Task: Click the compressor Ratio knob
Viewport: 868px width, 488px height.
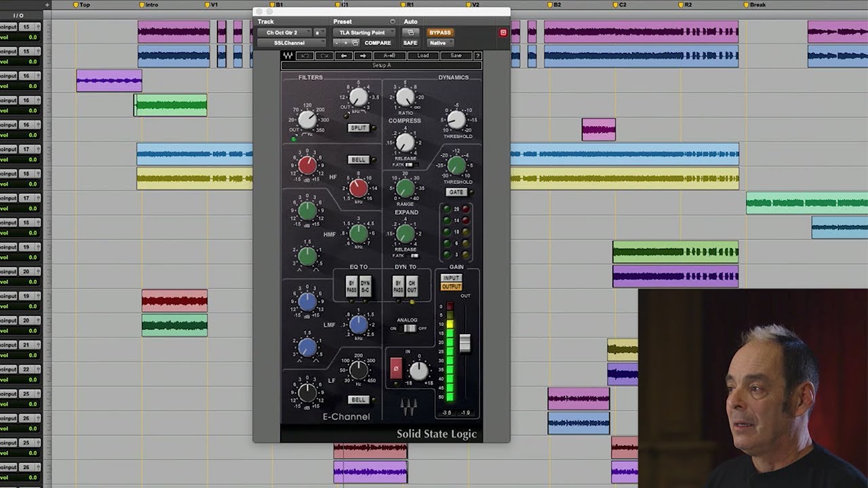Action: (x=405, y=98)
